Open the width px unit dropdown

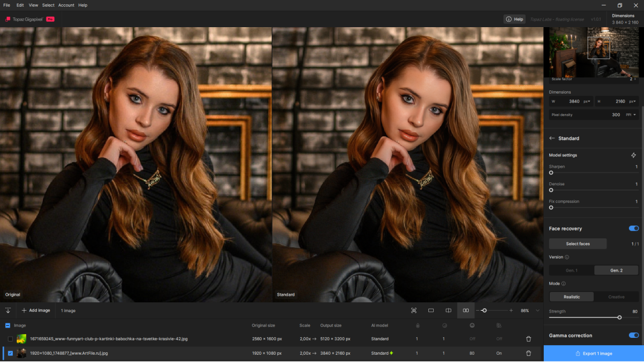point(587,101)
